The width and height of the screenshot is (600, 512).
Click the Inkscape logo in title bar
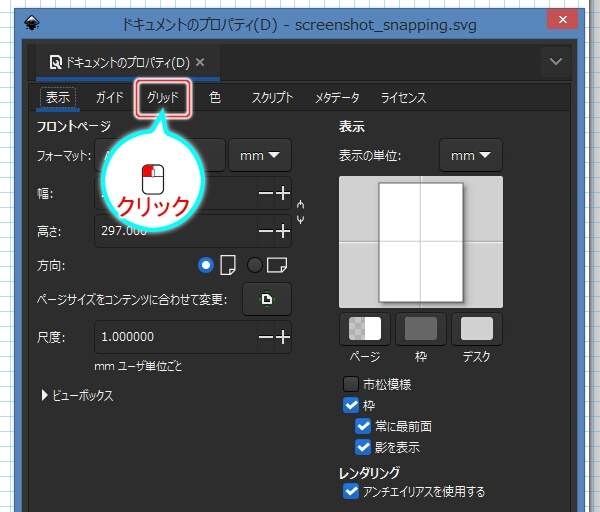click(x=32, y=24)
